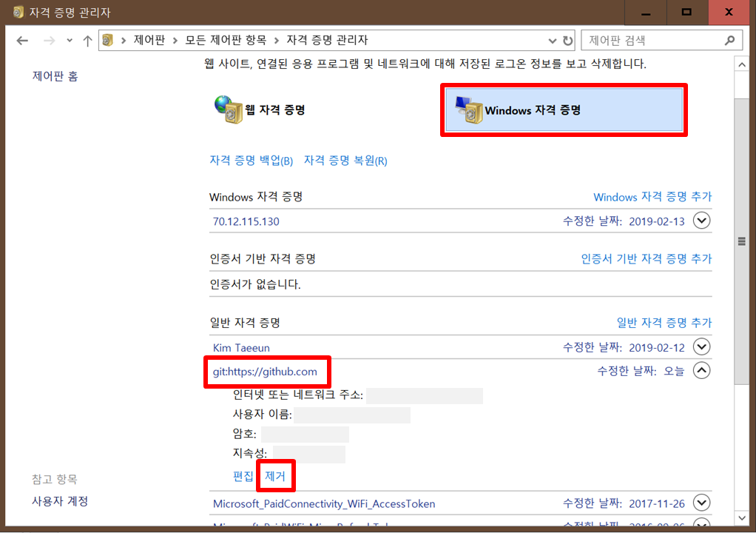Click the scrollbar down arrow
The width and height of the screenshot is (756, 533).
741,518
